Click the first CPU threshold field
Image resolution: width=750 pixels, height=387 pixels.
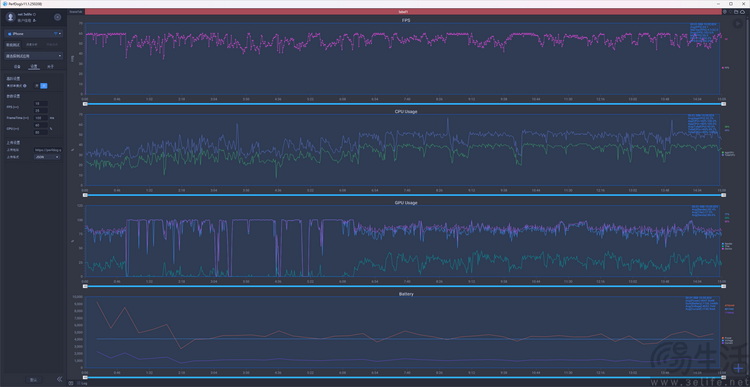pyautogui.click(x=41, y=125)
